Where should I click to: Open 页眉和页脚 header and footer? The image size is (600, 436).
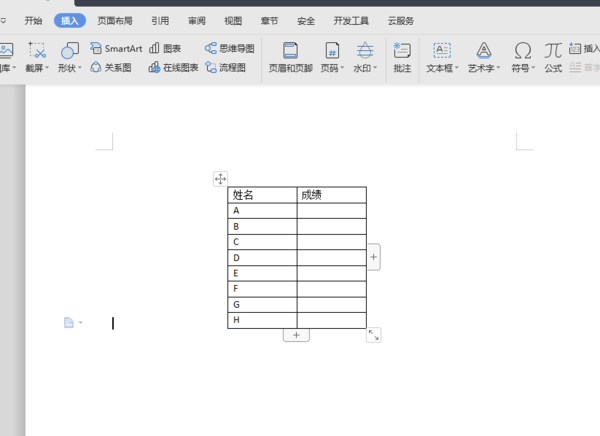pyautogui.click(x=290, y=57)
